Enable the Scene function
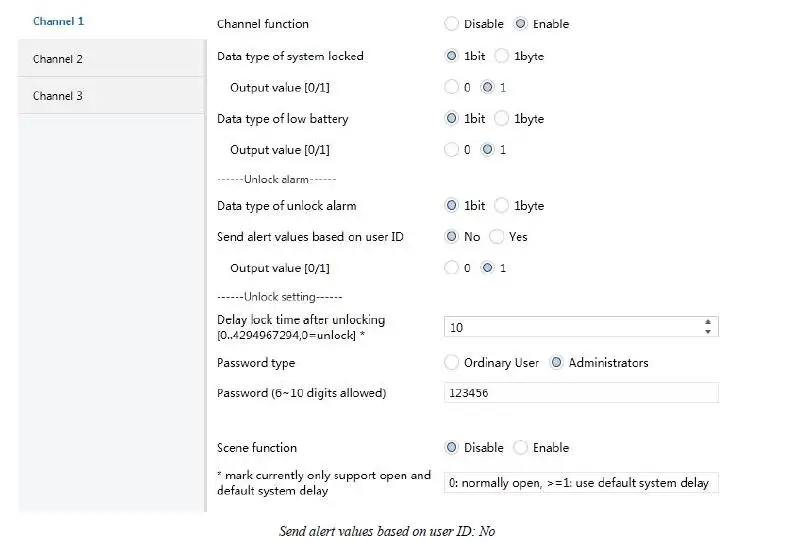 [x=521, y=448]
